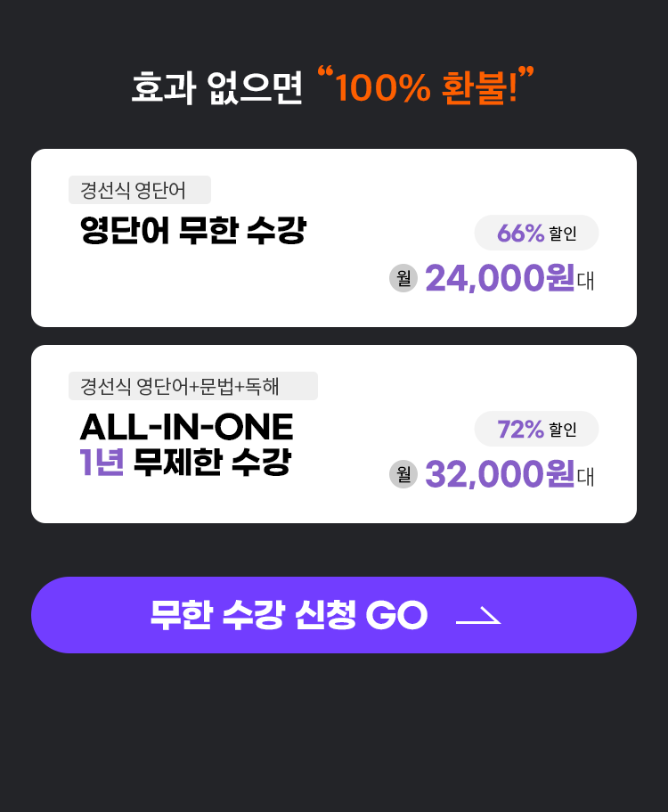Click the 월 circle icon beside 24,000원

(403, 278)
